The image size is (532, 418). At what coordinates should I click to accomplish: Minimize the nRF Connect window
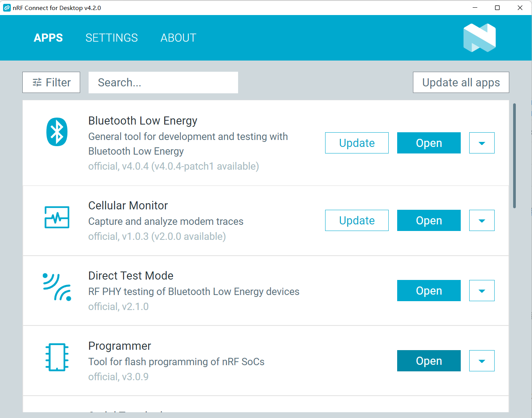tap(475, 8)
